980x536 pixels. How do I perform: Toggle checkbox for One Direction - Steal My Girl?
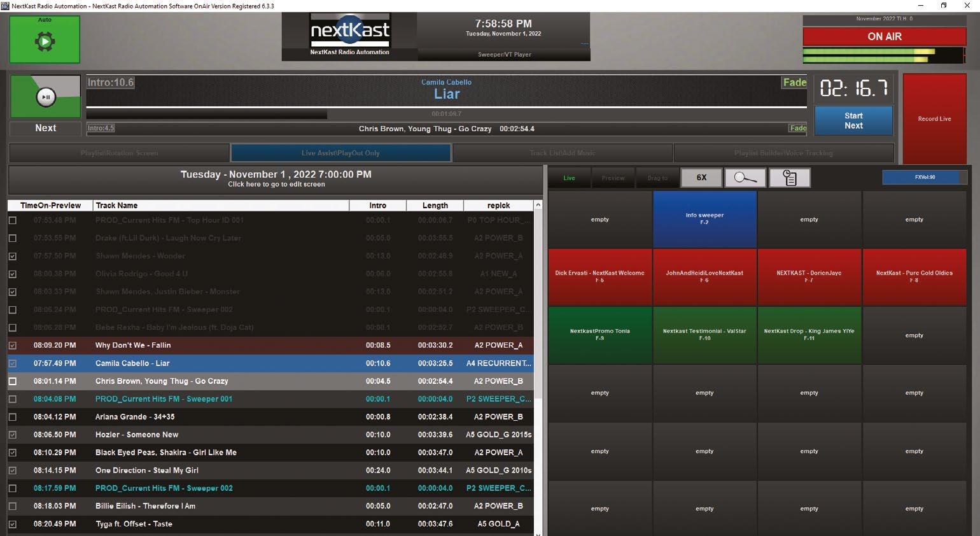[x=13, y=470]
